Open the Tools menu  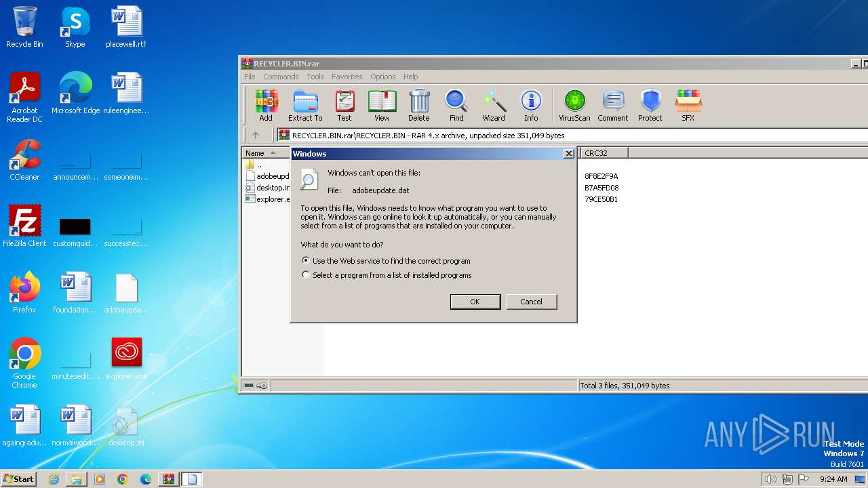tap(315, 77)
